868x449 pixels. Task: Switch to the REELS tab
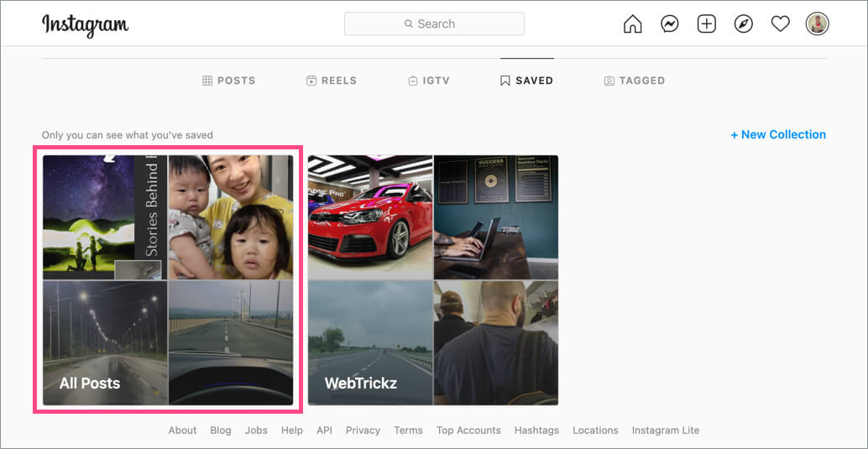coord(331,81)
